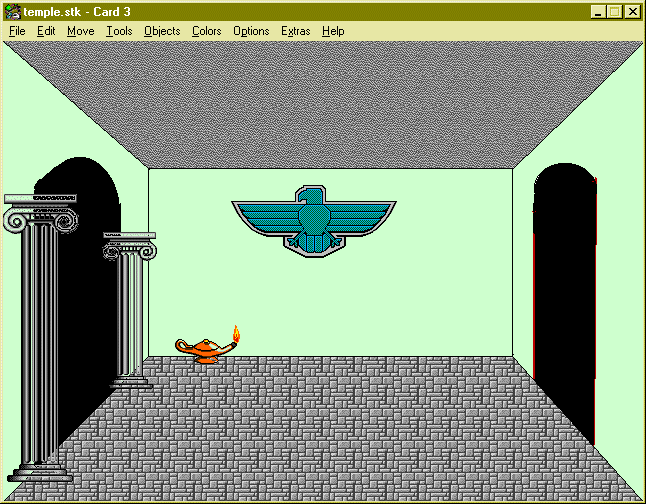This screenshot has height=504, width=646.
Task: Minimize the temple.stk window
Action: [598, 12]
